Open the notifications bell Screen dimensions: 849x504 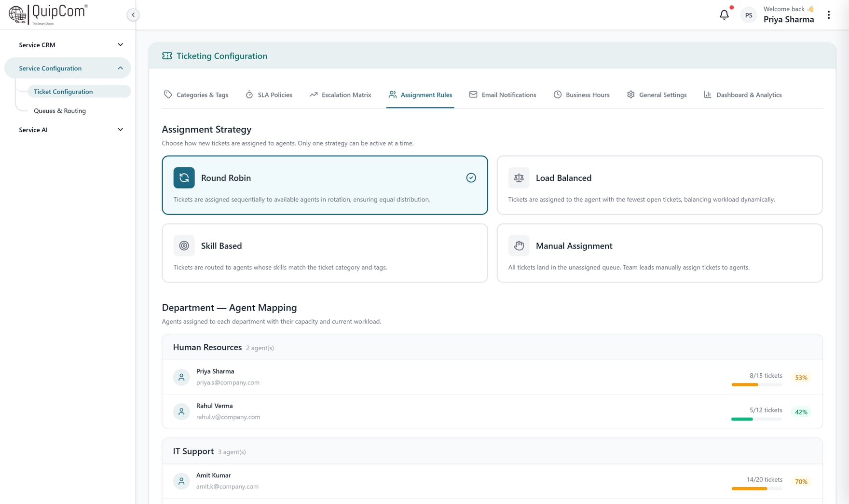pos(724,15)
